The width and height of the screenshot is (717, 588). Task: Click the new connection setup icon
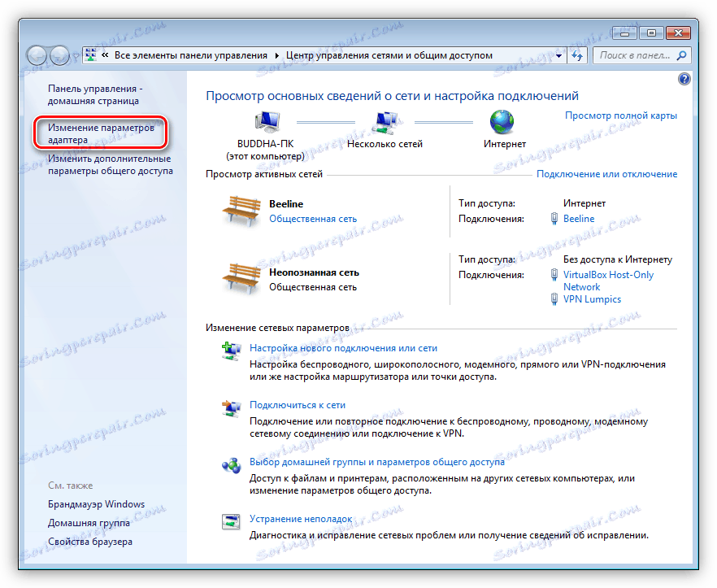[x=232, y=351]
